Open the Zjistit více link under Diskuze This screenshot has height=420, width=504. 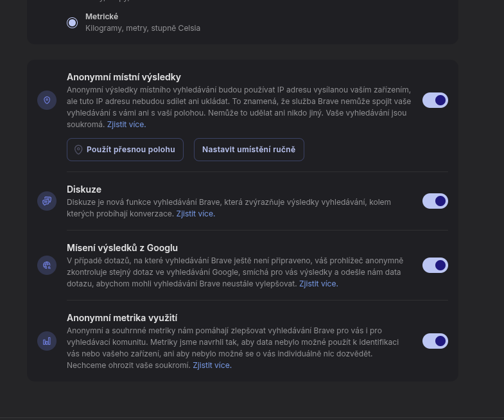tap(195, 214)
